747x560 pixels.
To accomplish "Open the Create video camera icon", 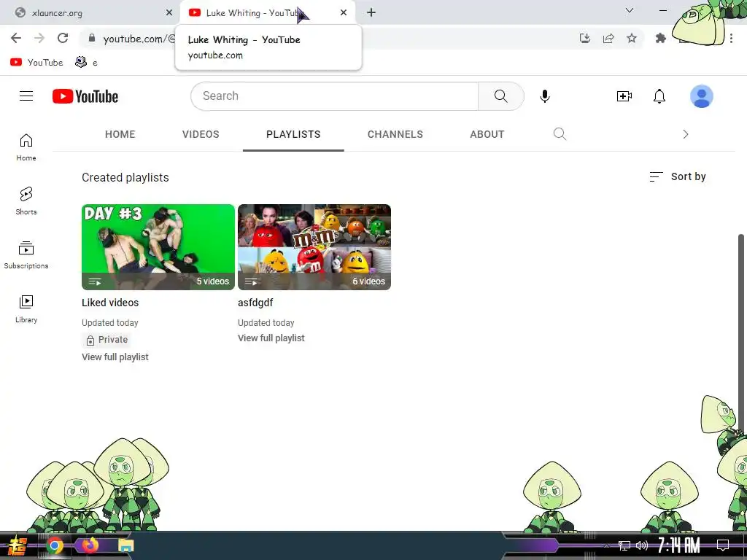I will 624,96.
